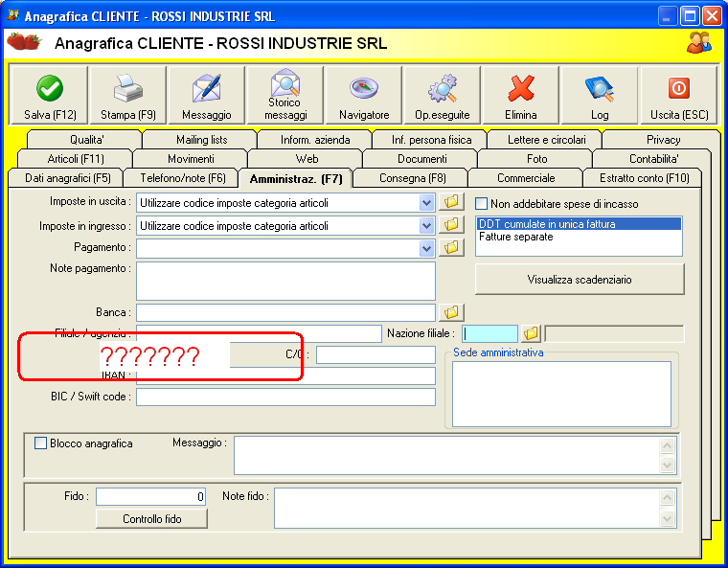
Task: Click the BIC / Swift code field
Action: [x=285, y=397]
